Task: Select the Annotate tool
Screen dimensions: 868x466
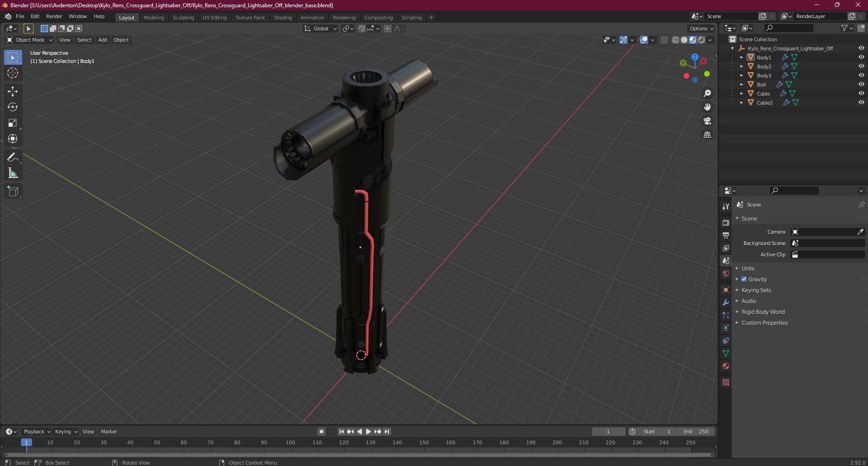Action: coord(13,157)
